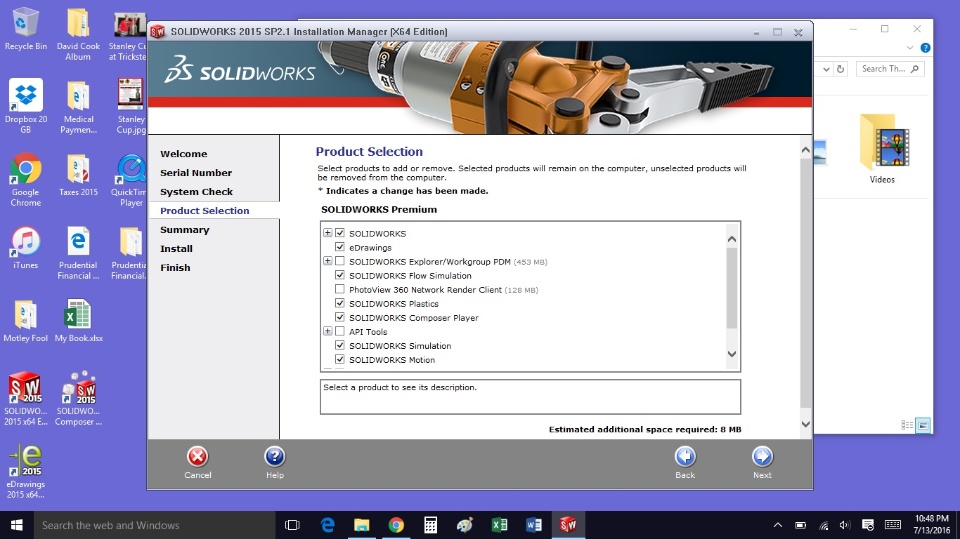Go to the Summary step
Viewport: 960px width, 539px height.
tap(185, 230)
